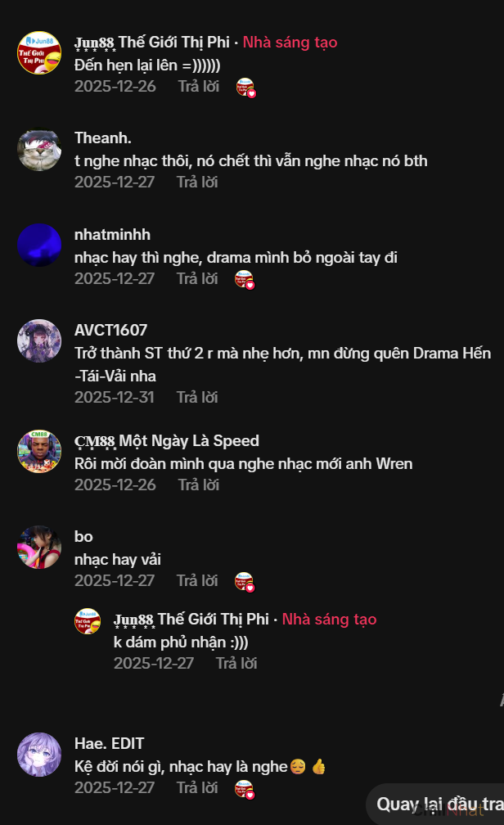Click creator-liked badge under Hae. EDIT comment

pos(244,789)
